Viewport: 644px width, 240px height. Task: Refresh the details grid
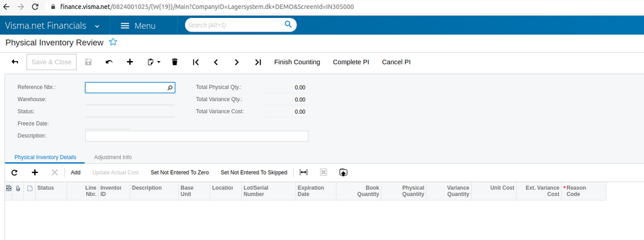tap(14, 172)
